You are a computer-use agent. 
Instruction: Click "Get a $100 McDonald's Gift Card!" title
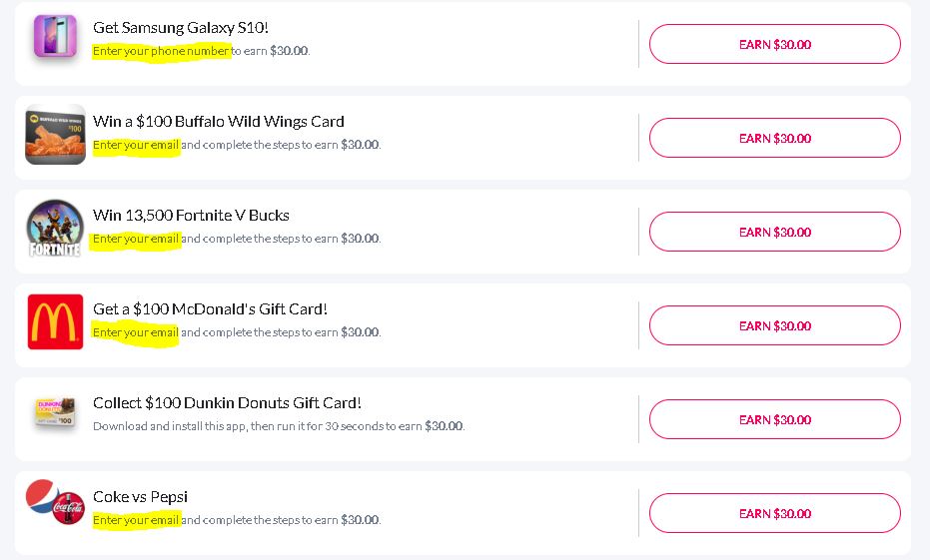coord(210,308)
